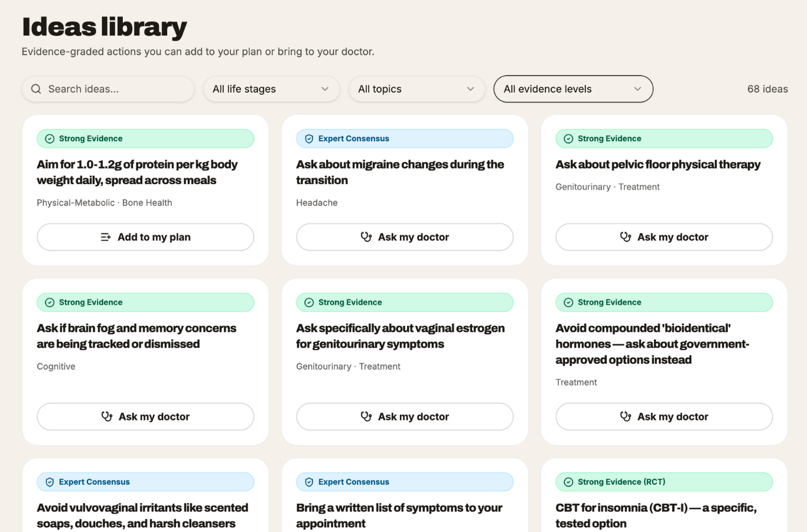Click stethoscope icon on compounded hormones card button
This screenshot has height=532, width=807.
(x=626, y=416)
